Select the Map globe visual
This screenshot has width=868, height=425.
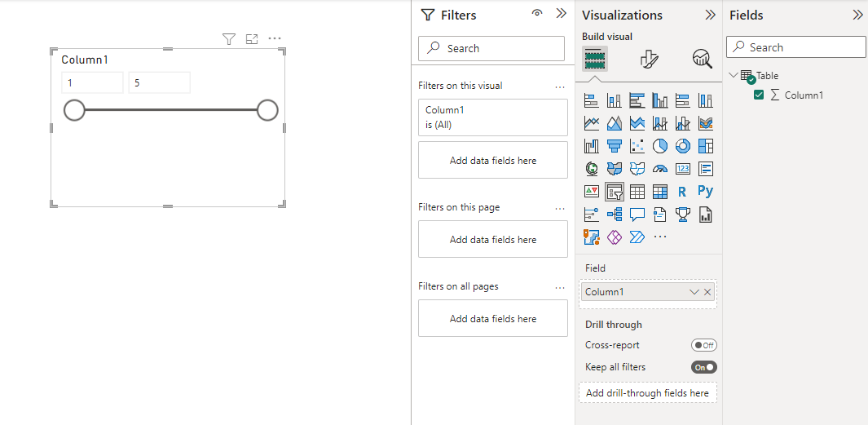pyautogui.click(x=592, y=168)
